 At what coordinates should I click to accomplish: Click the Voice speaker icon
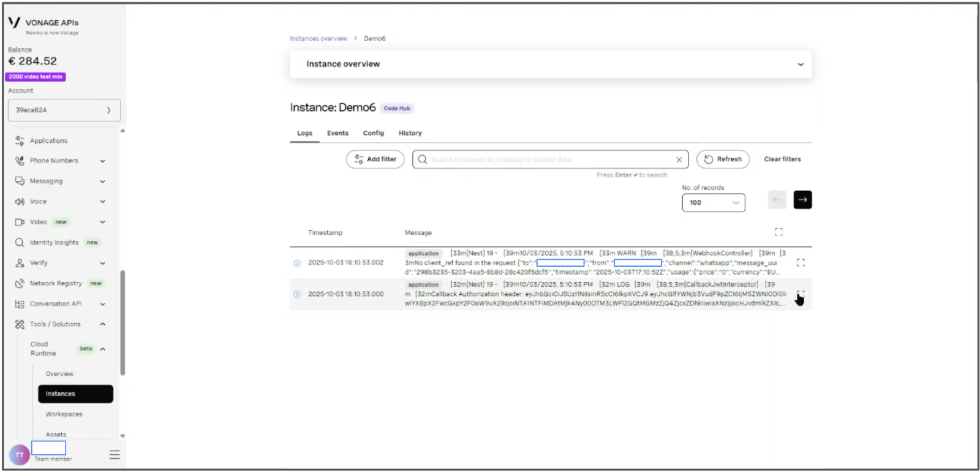(x=20, y=201)
